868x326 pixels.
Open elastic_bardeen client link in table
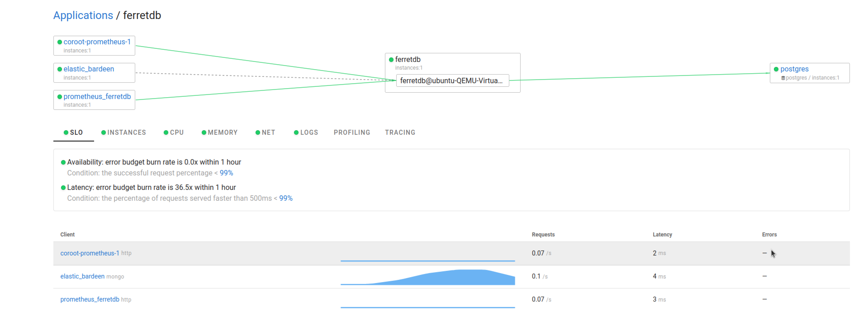click(82, 276)
